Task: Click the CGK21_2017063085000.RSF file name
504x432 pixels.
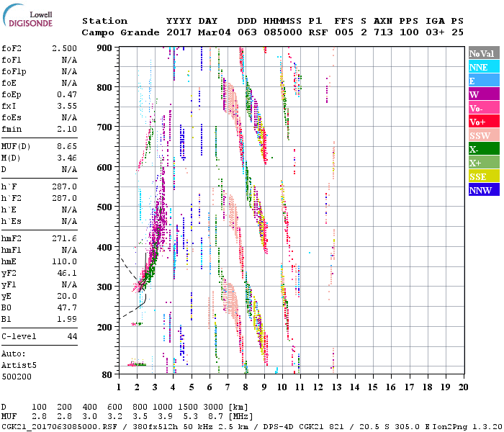Action: tap(59, 427)
